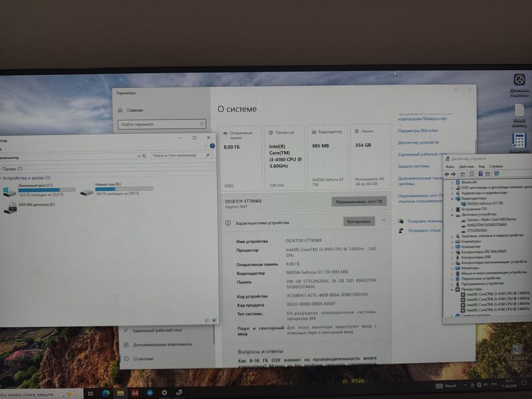Click the Explorer search box Поиск в: Этот компьютер
Viewport: 532px width, 399px height.
[x=181, y=156]
